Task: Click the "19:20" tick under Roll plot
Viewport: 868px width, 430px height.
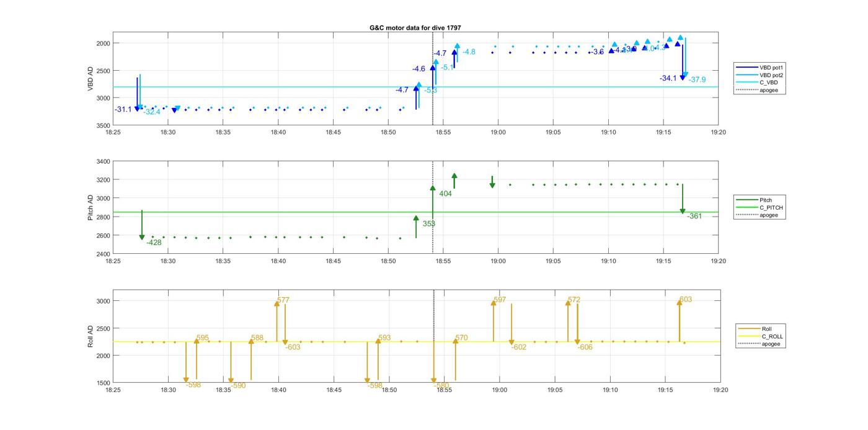Action: [720, 390]
